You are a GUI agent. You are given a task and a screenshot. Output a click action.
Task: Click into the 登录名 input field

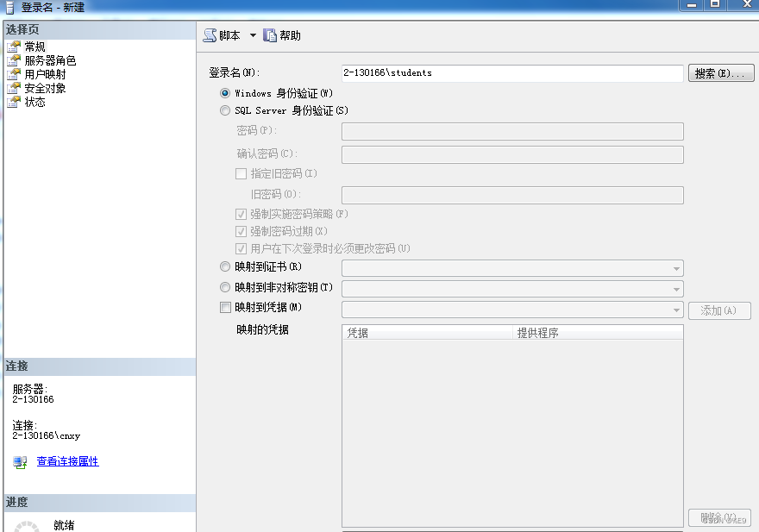click(512, 73)
